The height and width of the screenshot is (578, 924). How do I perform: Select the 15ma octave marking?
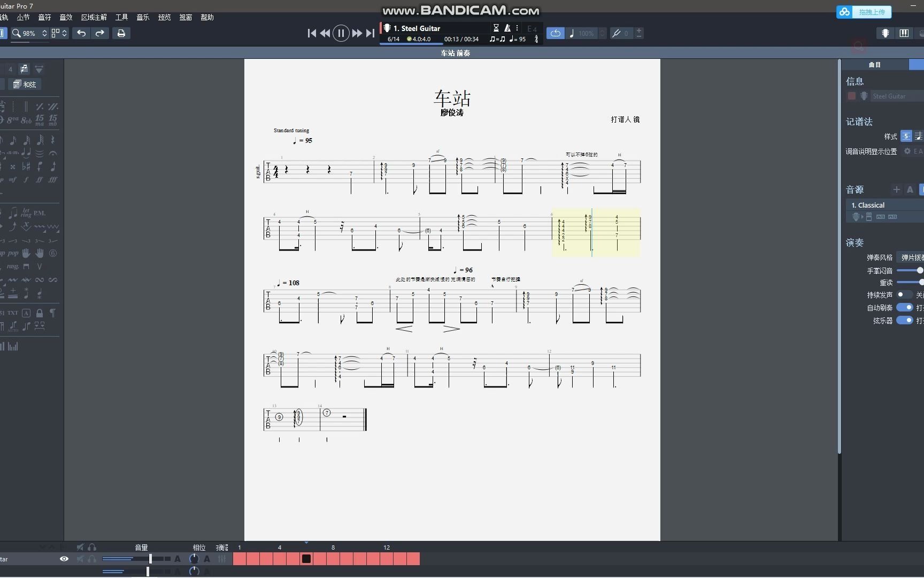pyautogui.click(x=40, y=120)
